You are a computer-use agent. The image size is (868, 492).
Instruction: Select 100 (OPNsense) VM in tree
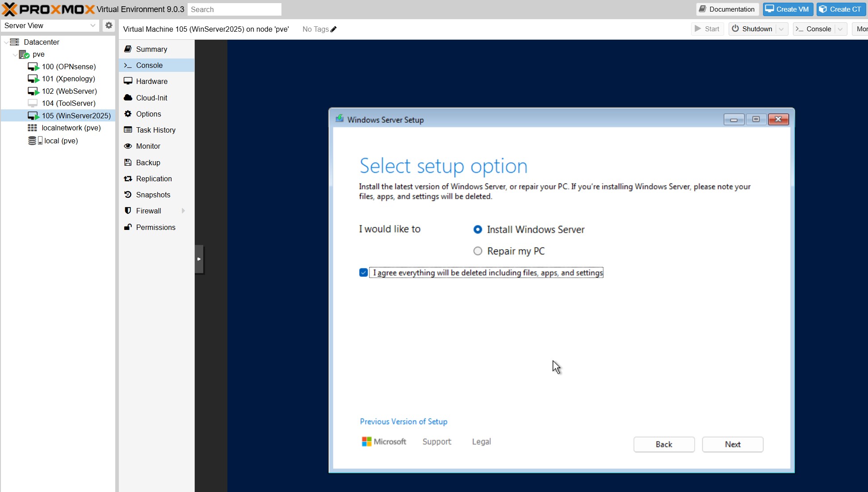(68, 67)
